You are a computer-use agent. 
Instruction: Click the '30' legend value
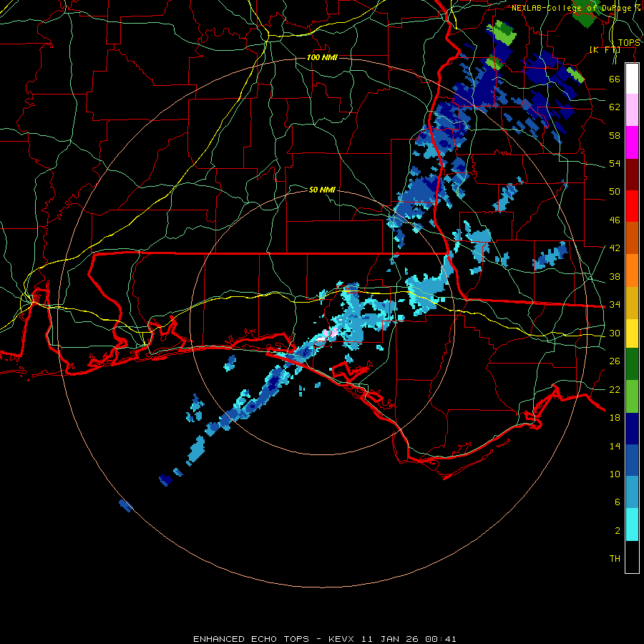pyautogui.click(x=615, y=333)
